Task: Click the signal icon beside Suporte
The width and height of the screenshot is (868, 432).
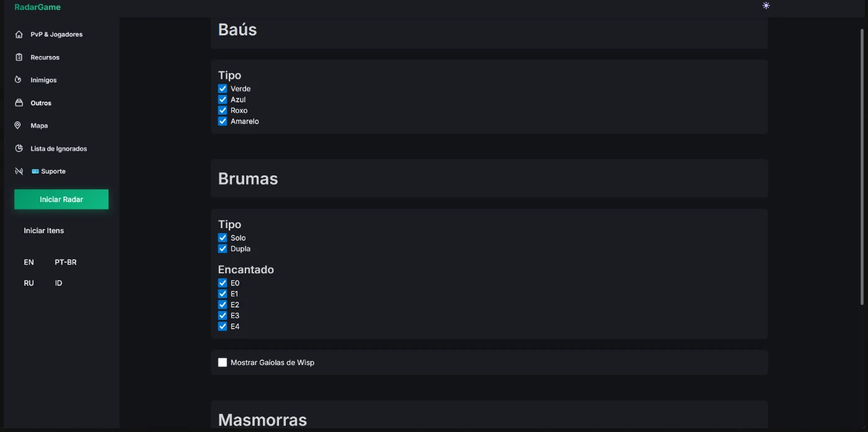Action: (x=19, y=171)
